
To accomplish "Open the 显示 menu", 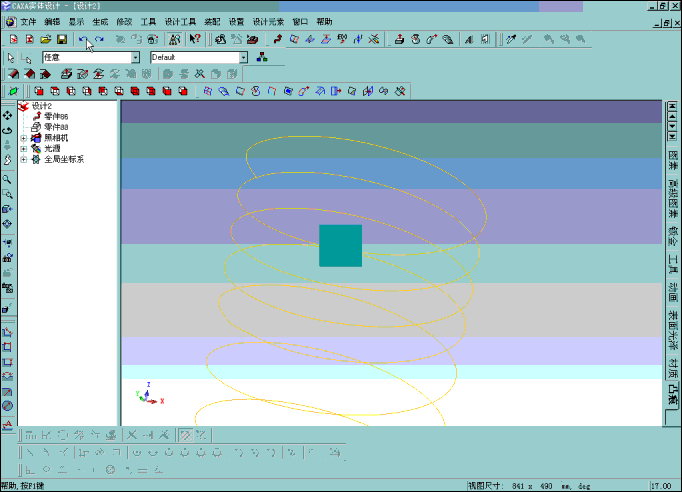I will [x=76, y=22].
